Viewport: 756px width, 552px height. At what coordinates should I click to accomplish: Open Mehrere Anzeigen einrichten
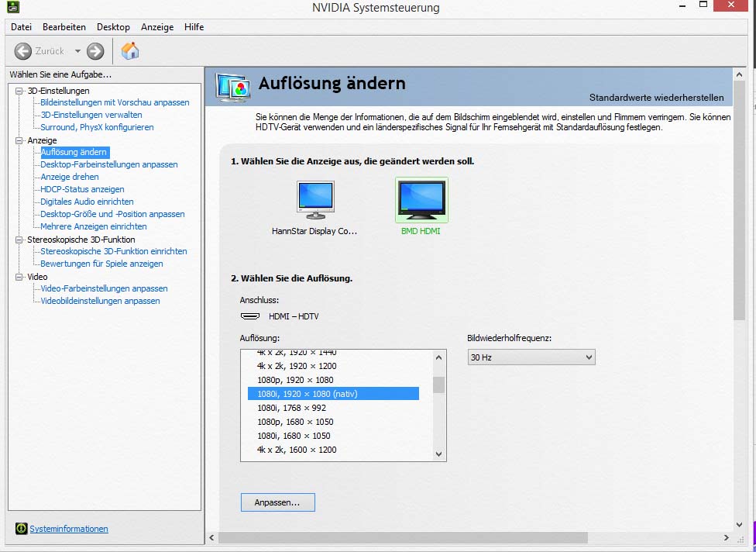pyautogui.click(x=94, y=226)
